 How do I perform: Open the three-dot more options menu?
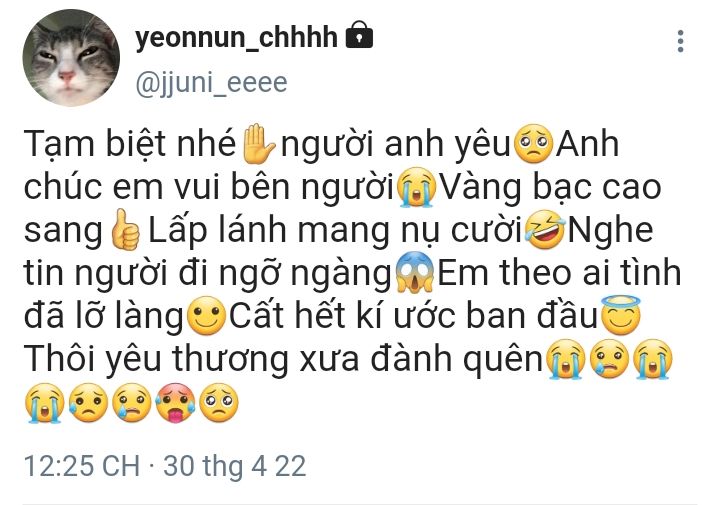681,41
